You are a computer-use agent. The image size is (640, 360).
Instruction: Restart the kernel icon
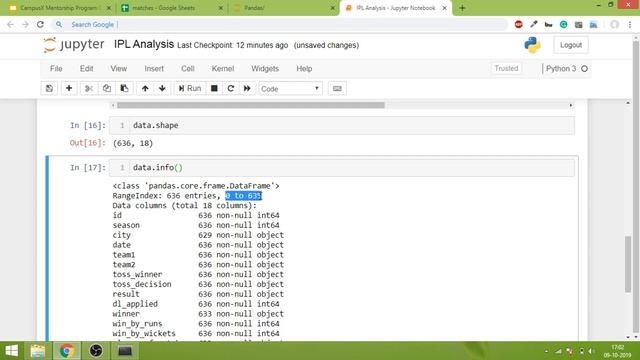click(x=231, y=89)
